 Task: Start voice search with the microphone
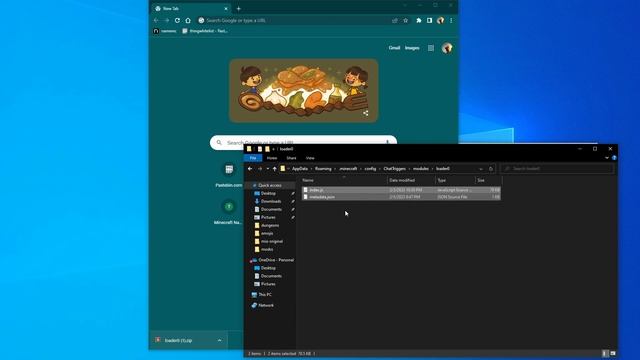click(x=387, y=142)
